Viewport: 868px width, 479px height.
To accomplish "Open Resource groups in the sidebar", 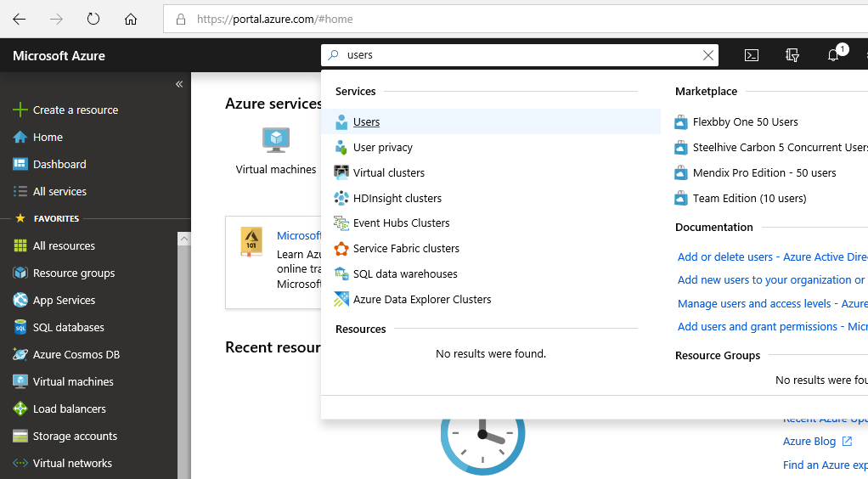I will [x=74, y=273].
